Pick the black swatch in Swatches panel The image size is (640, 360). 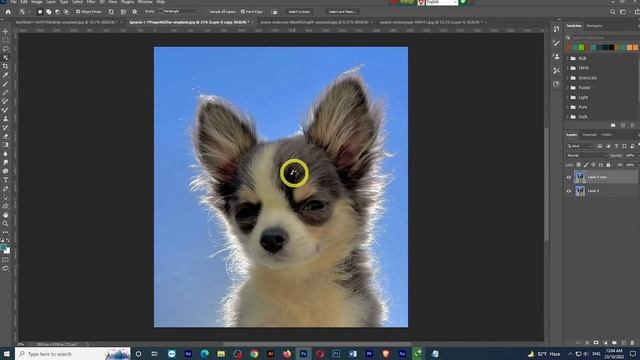[x=611, y=48]
